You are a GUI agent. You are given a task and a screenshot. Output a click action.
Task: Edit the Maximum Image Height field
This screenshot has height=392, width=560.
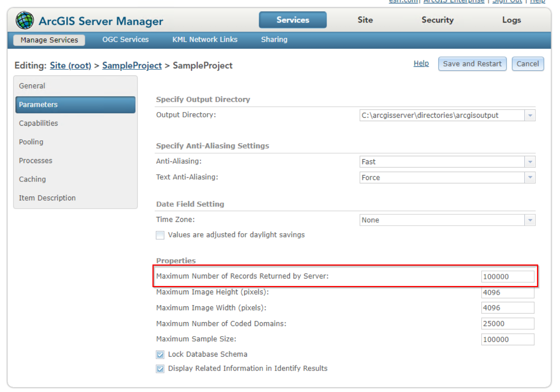[x=507, y=292]
